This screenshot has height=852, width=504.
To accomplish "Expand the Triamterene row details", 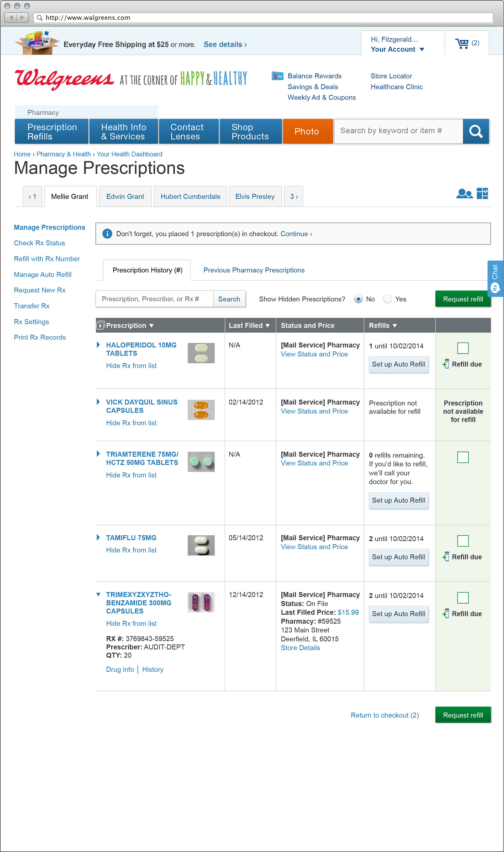I will (x=98, y=454).
